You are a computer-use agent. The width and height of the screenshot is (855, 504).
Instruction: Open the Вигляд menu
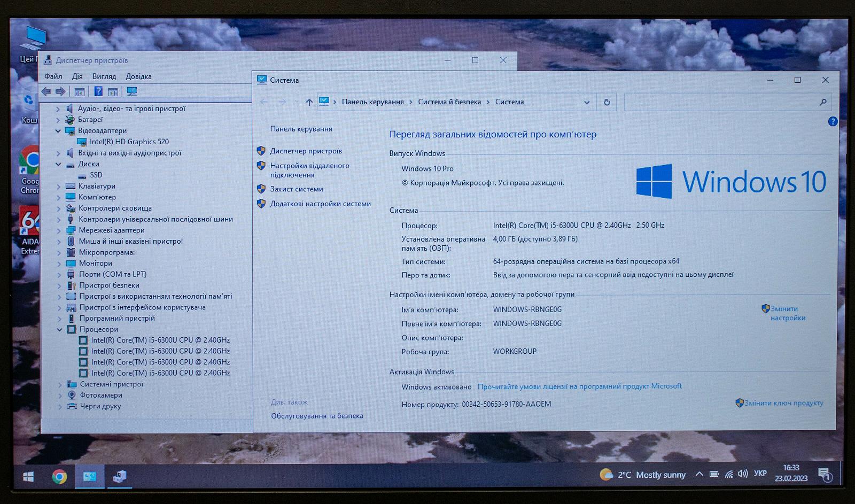[104, 76]
